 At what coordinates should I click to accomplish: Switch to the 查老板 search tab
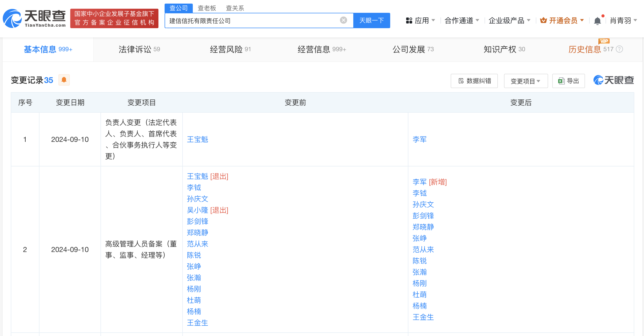point(207,8)
